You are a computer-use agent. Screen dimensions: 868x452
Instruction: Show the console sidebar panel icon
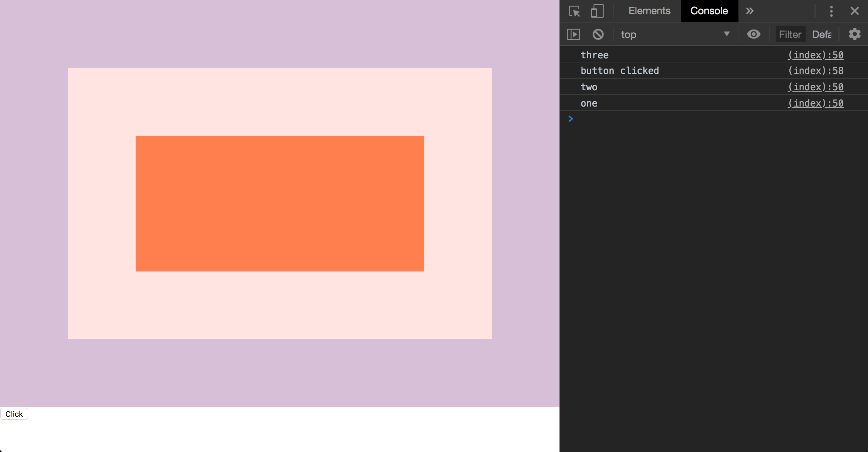(573, 34)
